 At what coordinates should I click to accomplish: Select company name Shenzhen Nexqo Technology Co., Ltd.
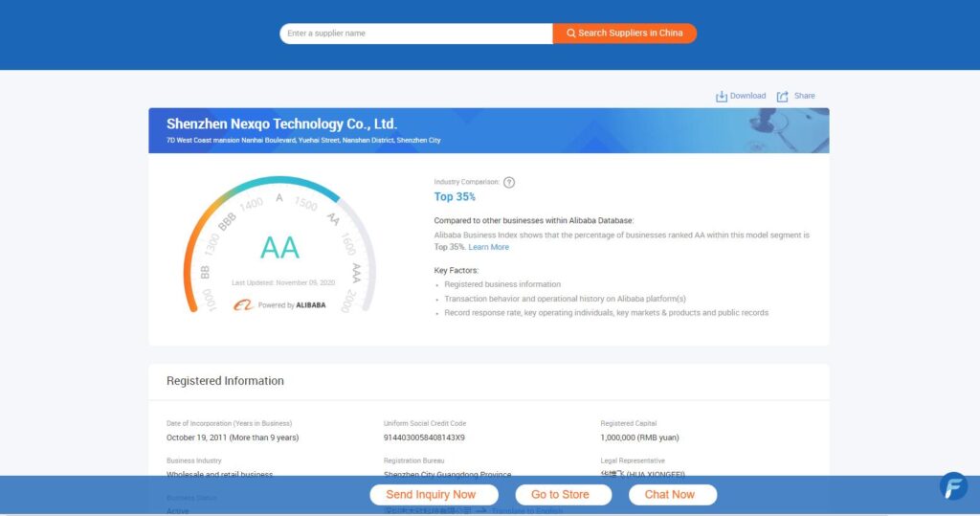click(x=282, y=123)
